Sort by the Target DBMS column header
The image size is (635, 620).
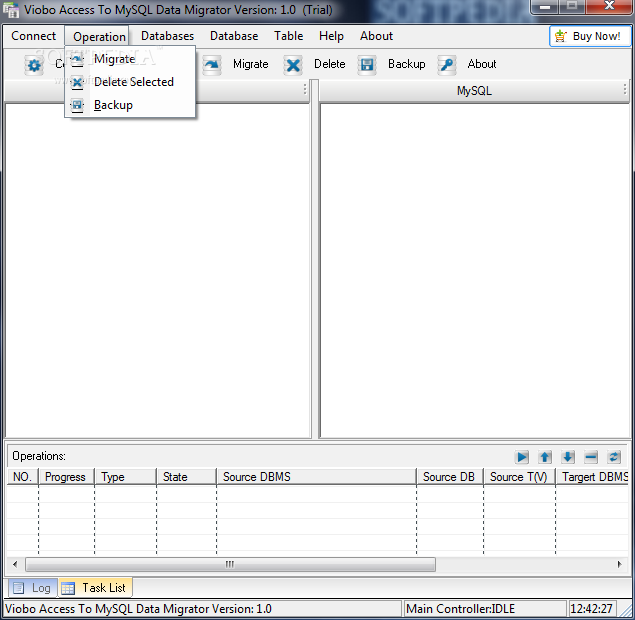(x=592, y=477)
